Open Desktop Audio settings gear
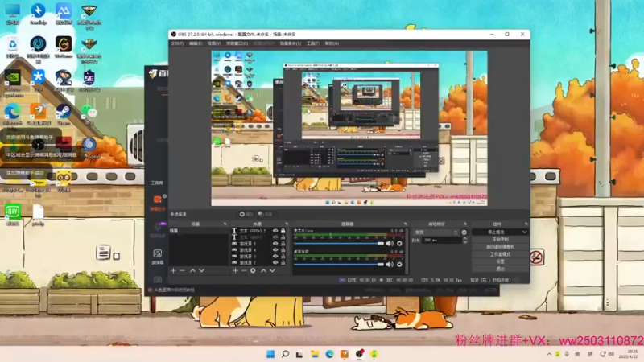The image size is (644, 362). point(399,265)
